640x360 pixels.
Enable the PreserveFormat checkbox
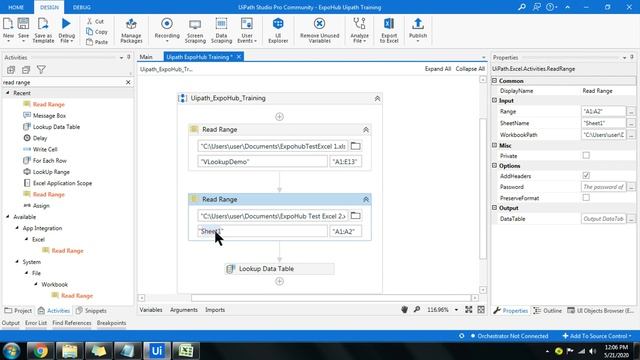click(586, 198)
